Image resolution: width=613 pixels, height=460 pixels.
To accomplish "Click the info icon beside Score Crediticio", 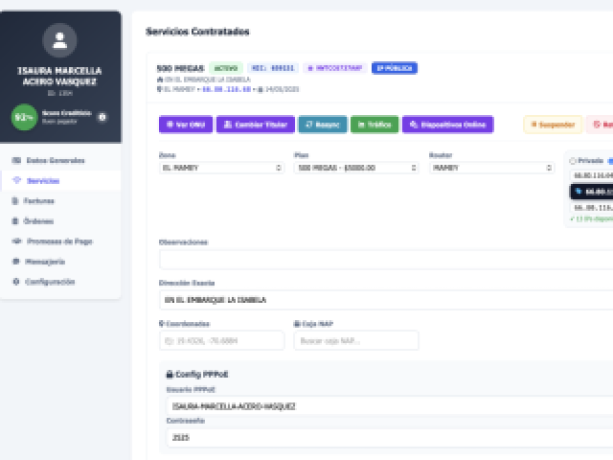I will pyautogui.click(x=102, y=117).
